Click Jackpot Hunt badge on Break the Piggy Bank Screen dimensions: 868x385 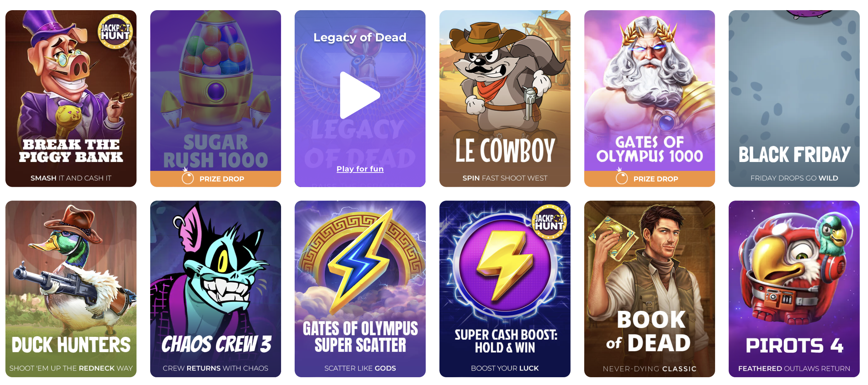tap(115, 32)
